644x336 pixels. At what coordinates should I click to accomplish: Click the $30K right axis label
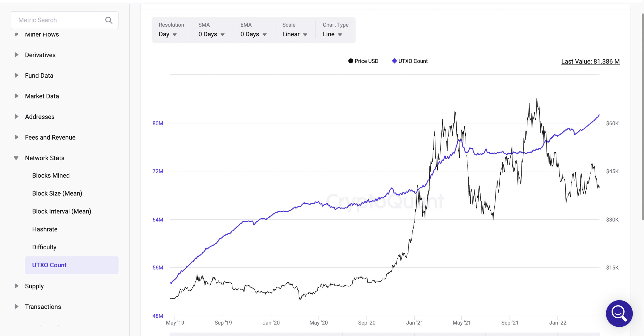point(612,220)
